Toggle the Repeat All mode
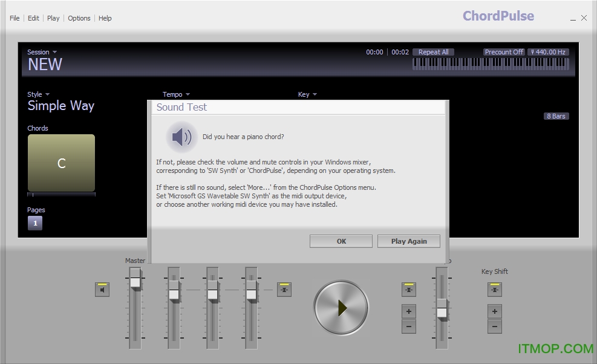Screen dimensions: 597x364 pyautogui.click(x=433, y=52)
